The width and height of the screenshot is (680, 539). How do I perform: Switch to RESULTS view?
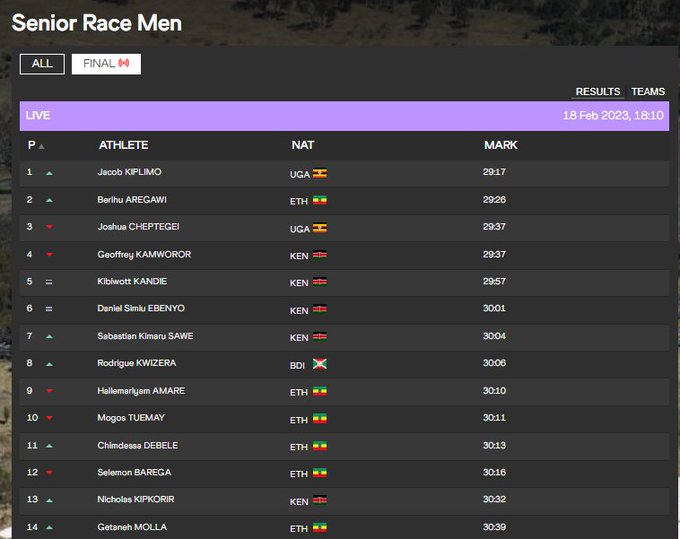(597, 92)
